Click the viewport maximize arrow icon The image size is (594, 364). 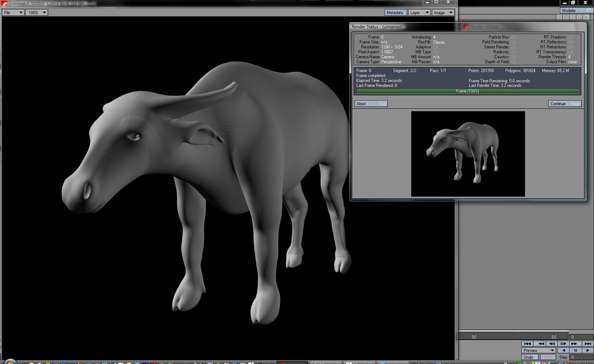tap(587, 17)
